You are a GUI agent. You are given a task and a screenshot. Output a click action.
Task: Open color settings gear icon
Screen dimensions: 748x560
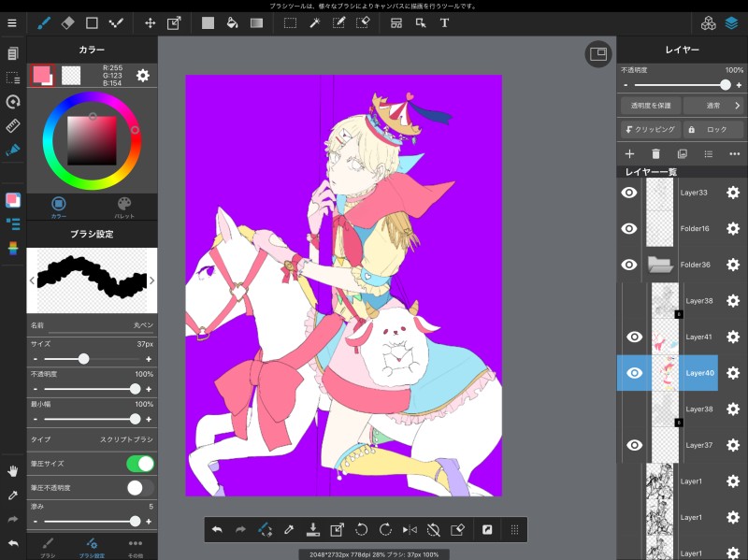click(x=143, y=76)
